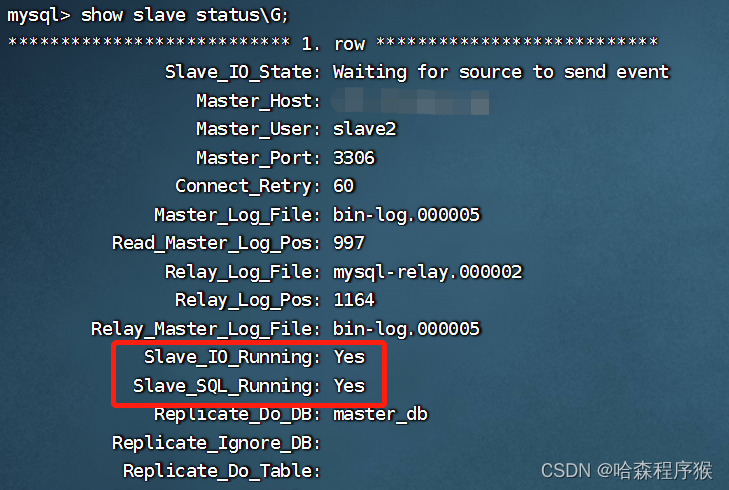Select the port value '3306'

point(354,158)
